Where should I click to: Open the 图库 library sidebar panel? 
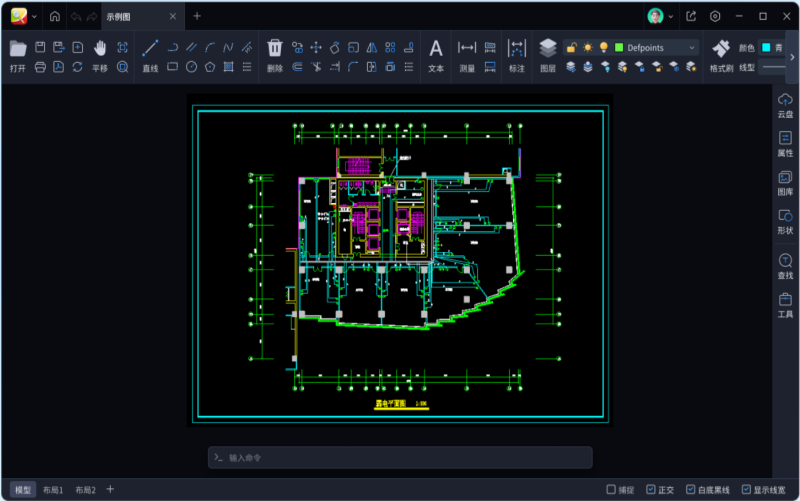click(x=785, y=182)
